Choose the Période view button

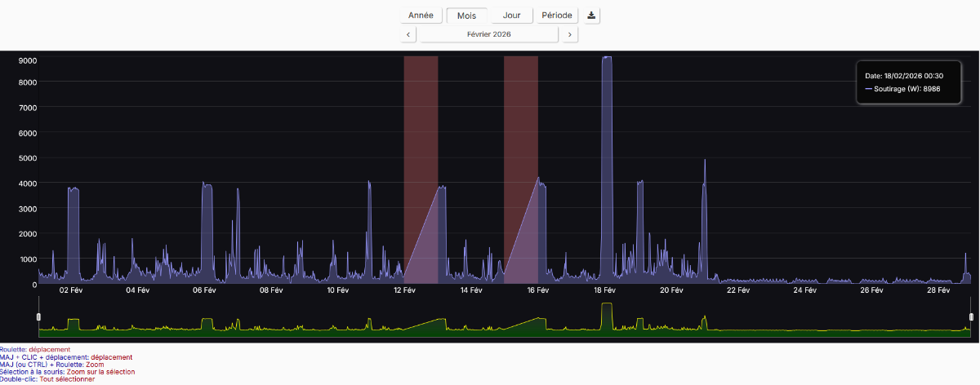point(557,15)
